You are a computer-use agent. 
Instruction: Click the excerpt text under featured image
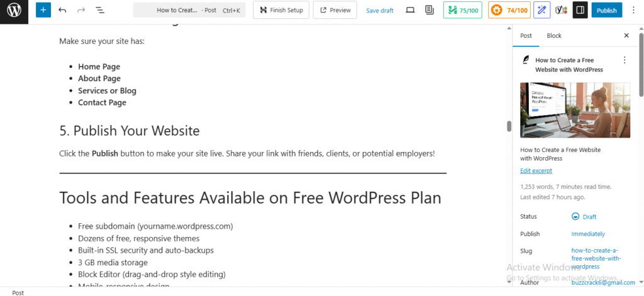tap(560, 155)
